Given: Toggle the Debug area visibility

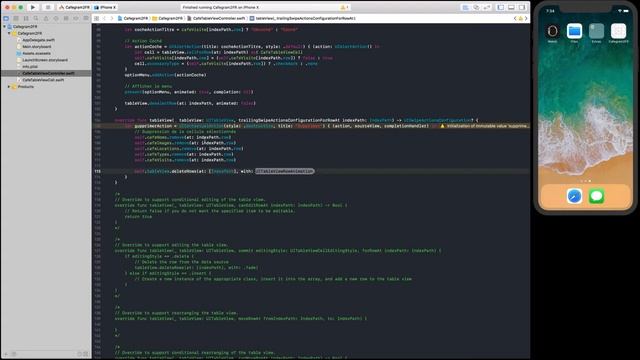Looking at the screenshot, I should [511, 7].
